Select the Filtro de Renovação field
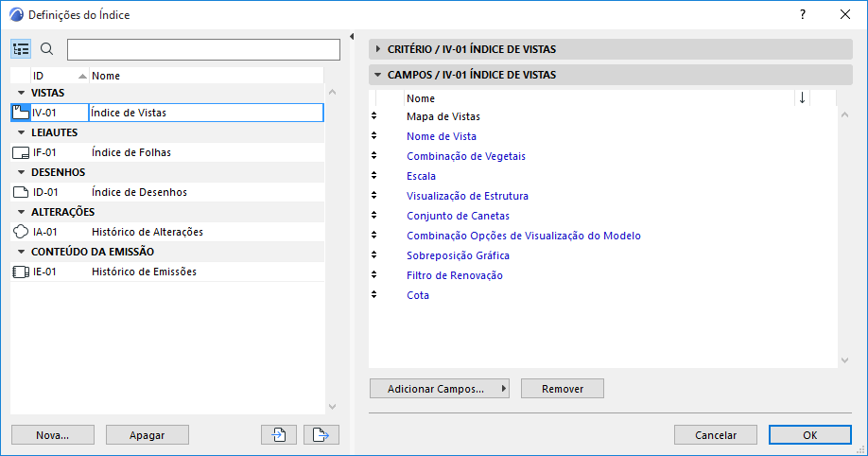Image resolution: width=868 pixels, height=456 pixels. (454, 275)
